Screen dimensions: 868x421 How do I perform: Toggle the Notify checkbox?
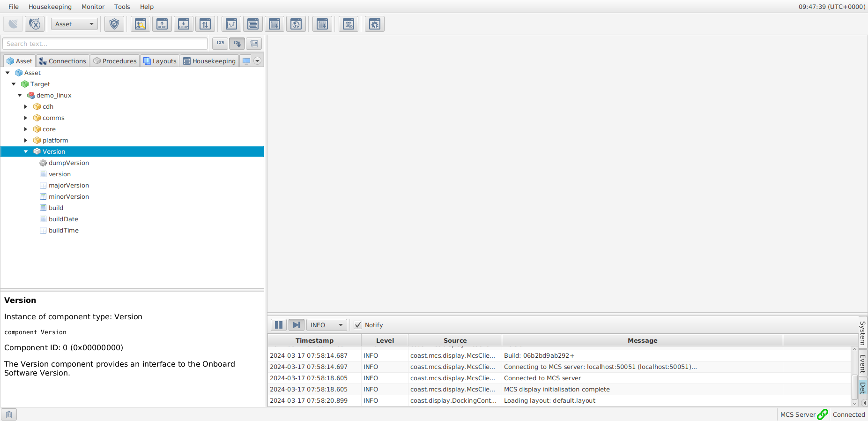tap(358, 325)
